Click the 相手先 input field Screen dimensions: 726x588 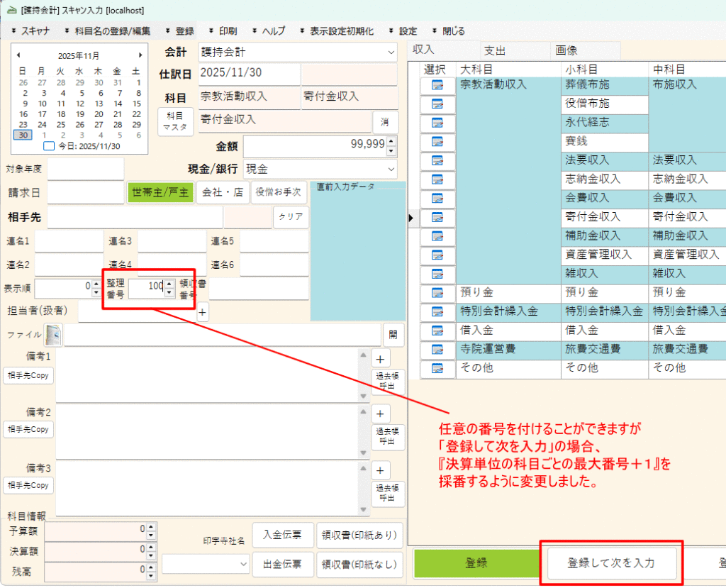point(135,217)
